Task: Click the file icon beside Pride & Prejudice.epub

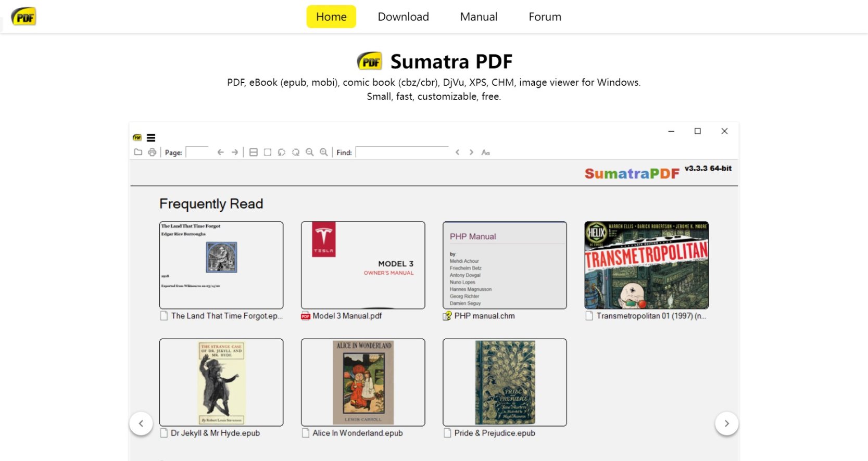Action: click(447, 433)
